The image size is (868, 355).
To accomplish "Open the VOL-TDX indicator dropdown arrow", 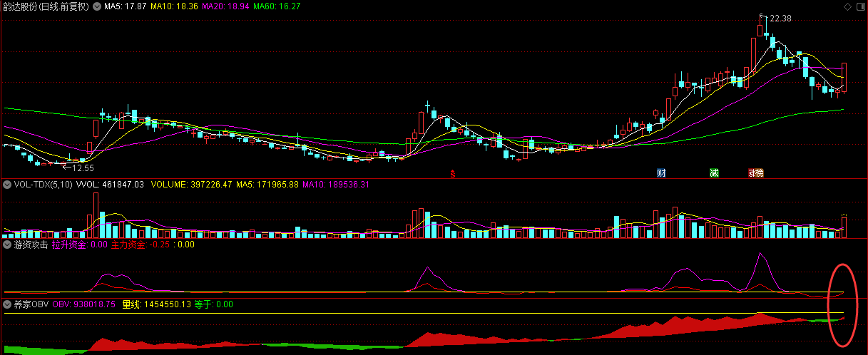I will (x=7, y=185).
